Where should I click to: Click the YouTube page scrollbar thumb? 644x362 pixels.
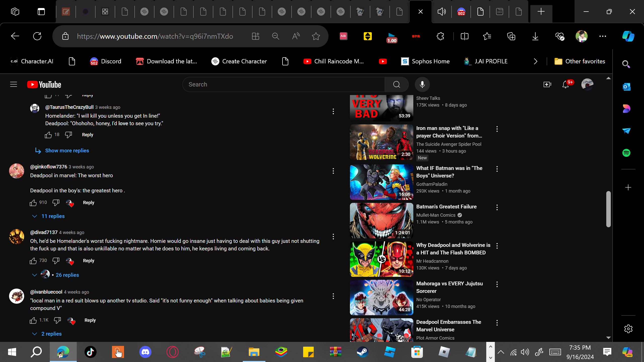coord(608,209)
